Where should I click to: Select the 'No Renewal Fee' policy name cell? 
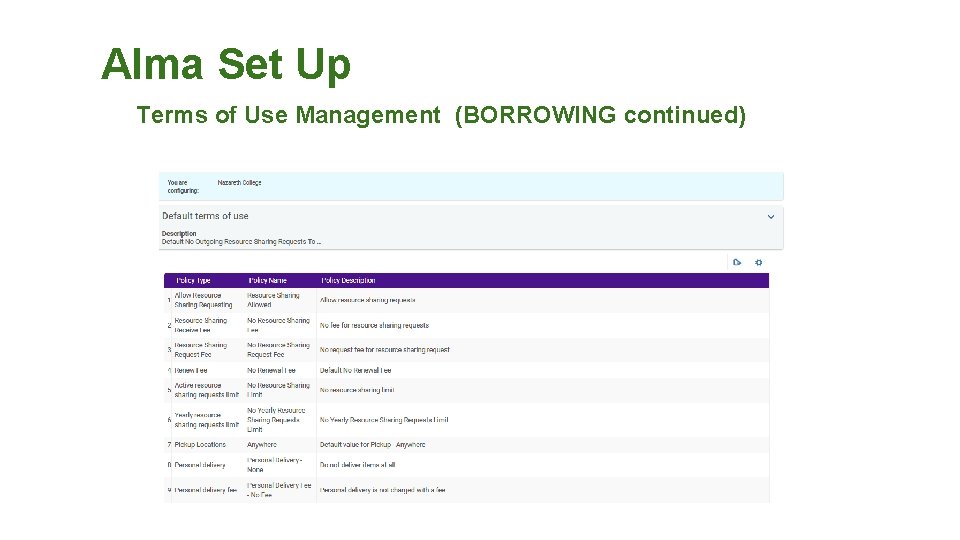point(271,370)
